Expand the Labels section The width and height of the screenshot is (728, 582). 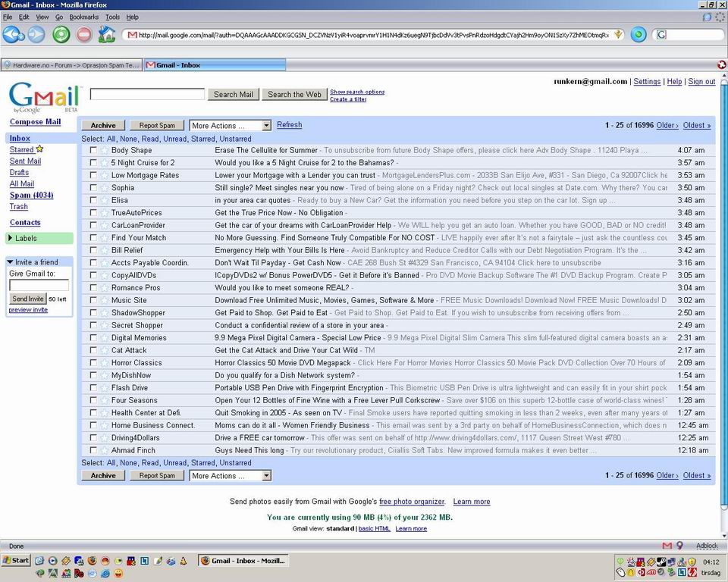(x=39, y=238)
